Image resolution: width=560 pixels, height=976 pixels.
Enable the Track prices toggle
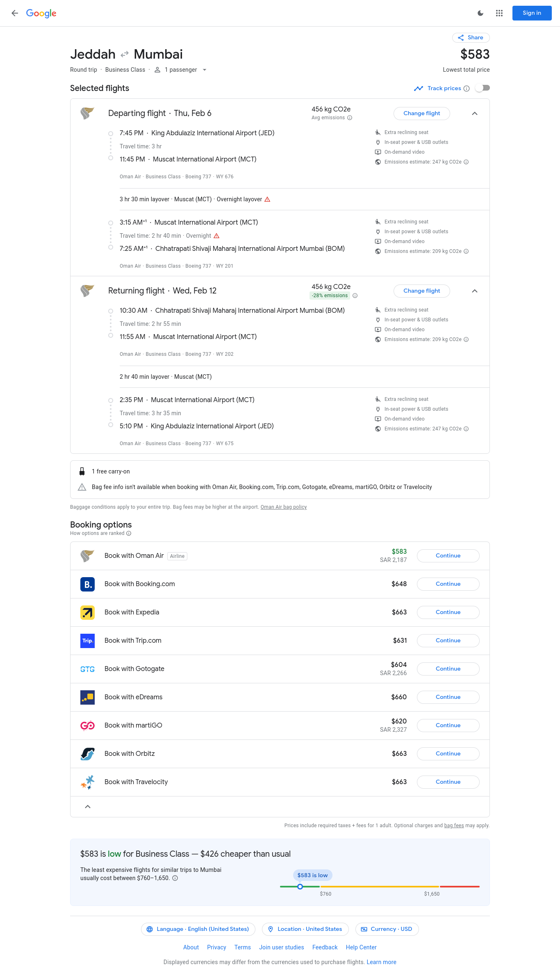click(482, 88)
